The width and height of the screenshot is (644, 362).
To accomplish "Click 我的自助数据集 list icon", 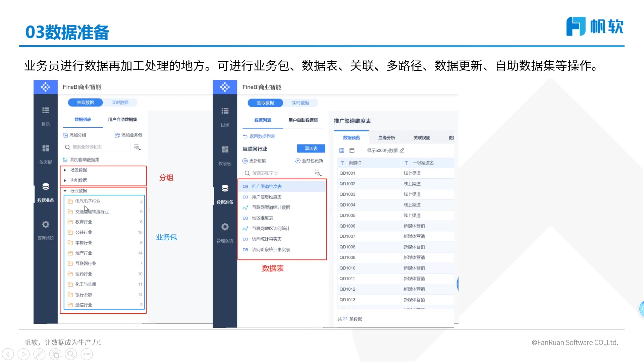I will (x=65, y=160).
